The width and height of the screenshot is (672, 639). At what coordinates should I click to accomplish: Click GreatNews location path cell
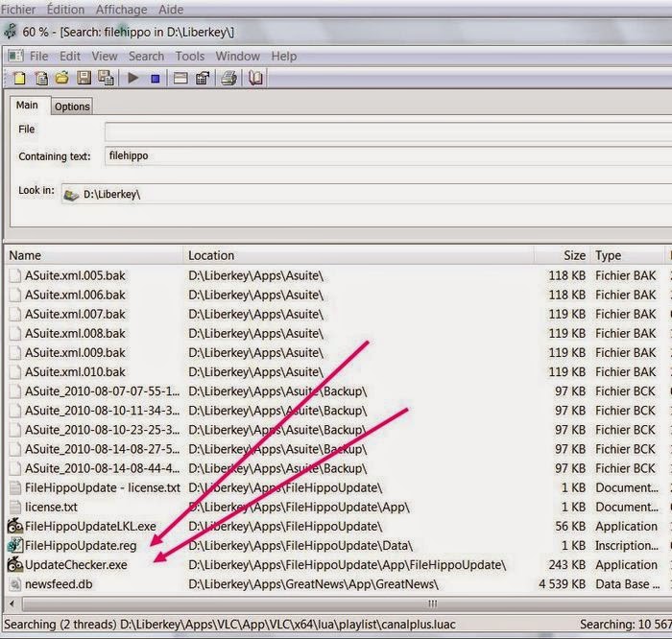click(313, 583)
